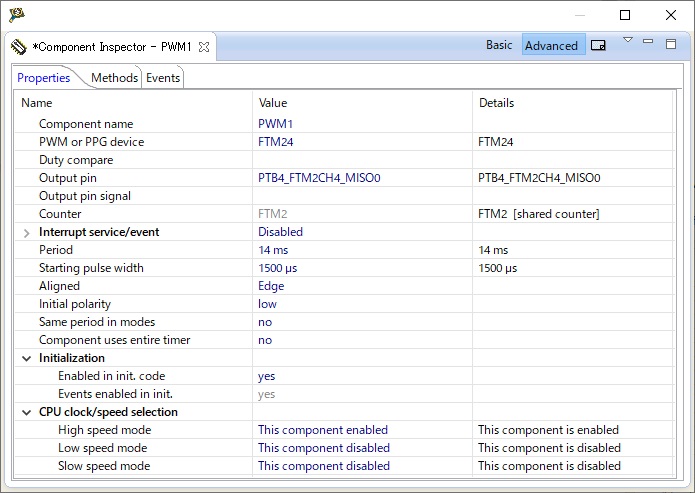695x493 pixels.
Task: Click This component is enabled details text
Action: pos(548,430)
